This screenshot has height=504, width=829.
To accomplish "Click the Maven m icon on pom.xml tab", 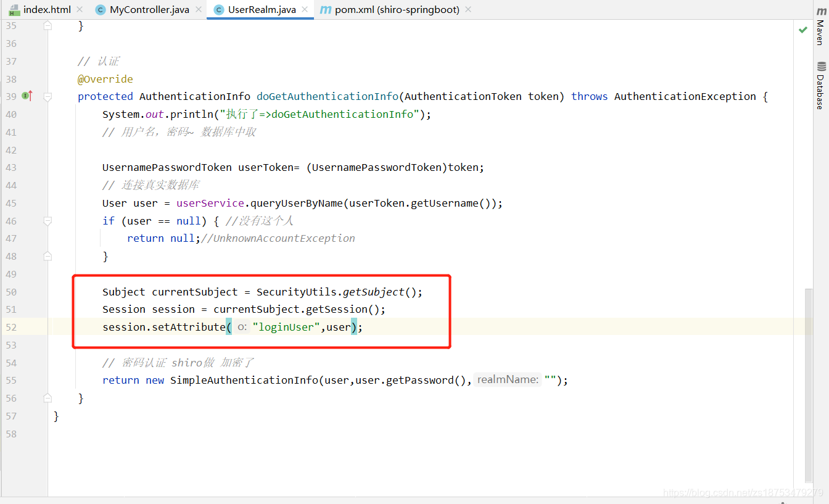I will point(326,10).
